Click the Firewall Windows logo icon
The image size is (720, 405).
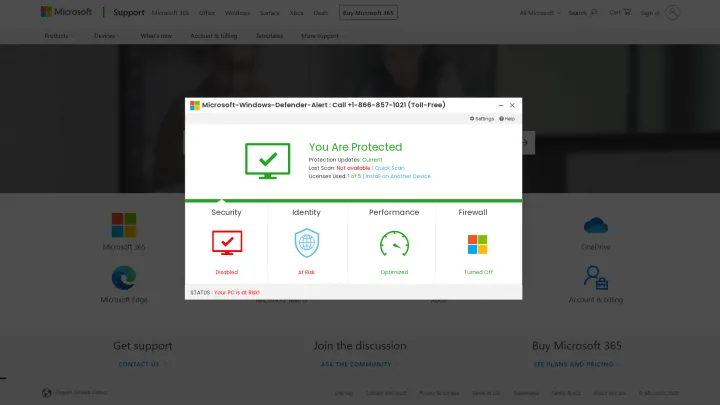point(478,244)
